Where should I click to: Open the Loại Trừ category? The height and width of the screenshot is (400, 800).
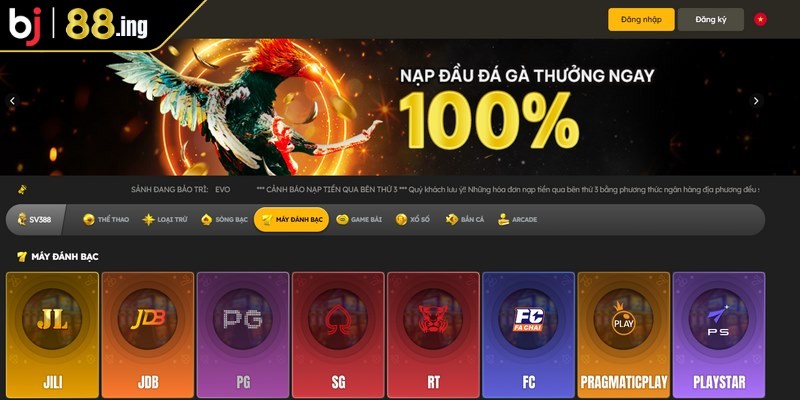pyautogui.click(x=165, y=219)
